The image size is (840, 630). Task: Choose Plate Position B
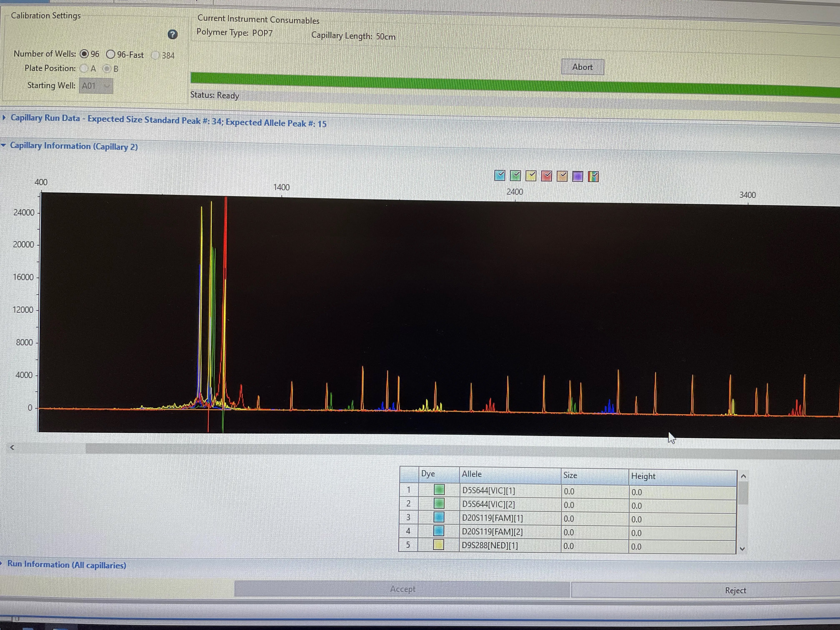point(107,69)
